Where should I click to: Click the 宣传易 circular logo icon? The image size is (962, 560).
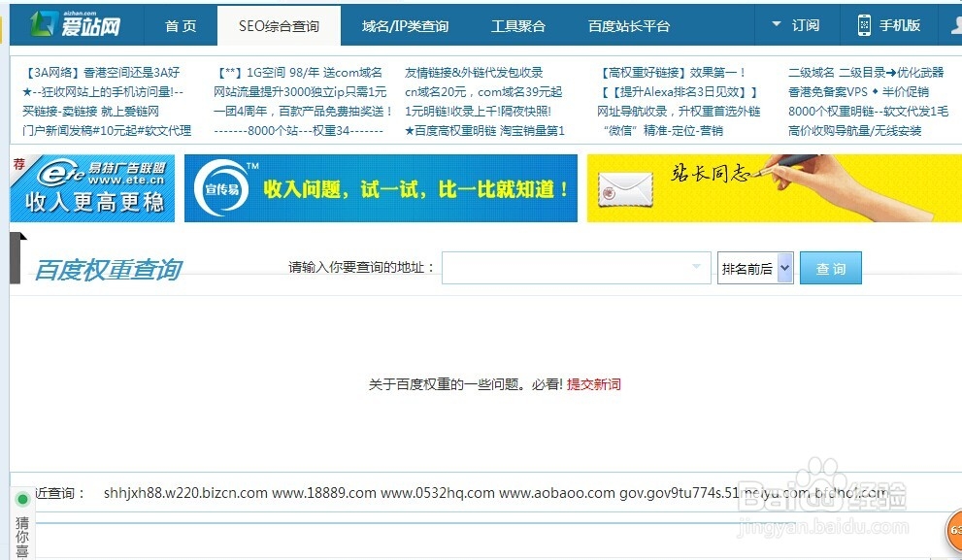[221, 188]
